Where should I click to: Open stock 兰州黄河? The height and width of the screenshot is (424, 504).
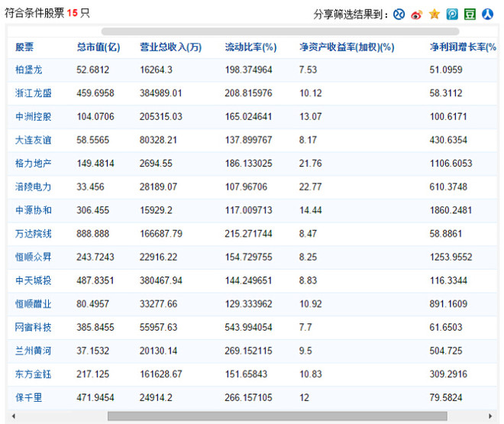[x=34, y=351]
